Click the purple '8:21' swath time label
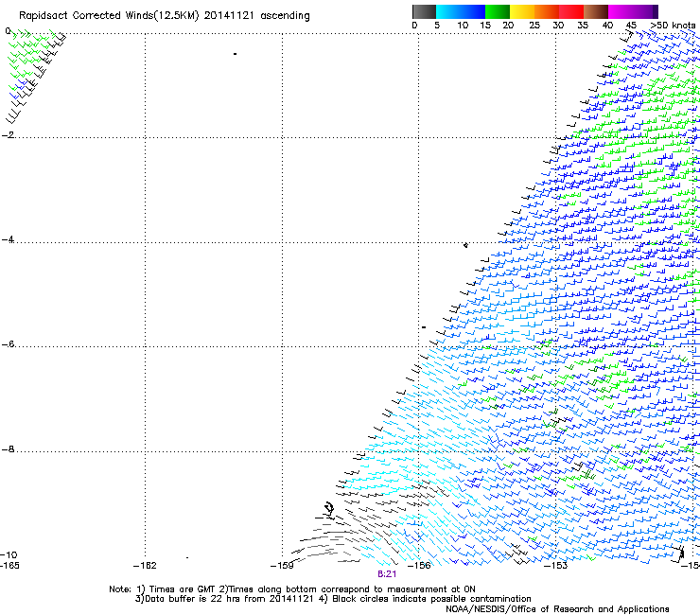This screenshot has height=615, width=700. [x=387, y=574]
